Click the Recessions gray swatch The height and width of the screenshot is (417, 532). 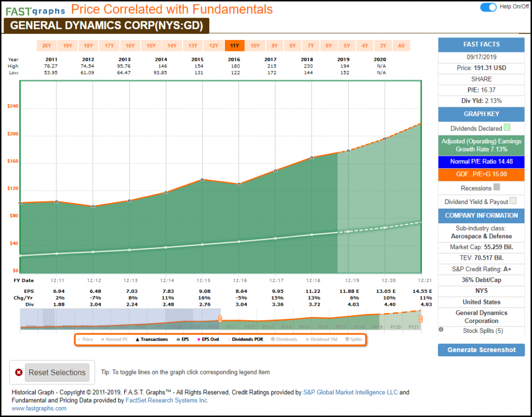coord(496,187)
